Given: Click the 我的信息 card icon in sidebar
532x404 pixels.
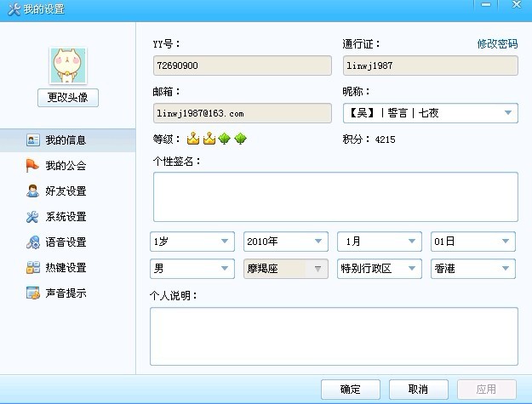Looking at the screenshot, I should (33, 140).
